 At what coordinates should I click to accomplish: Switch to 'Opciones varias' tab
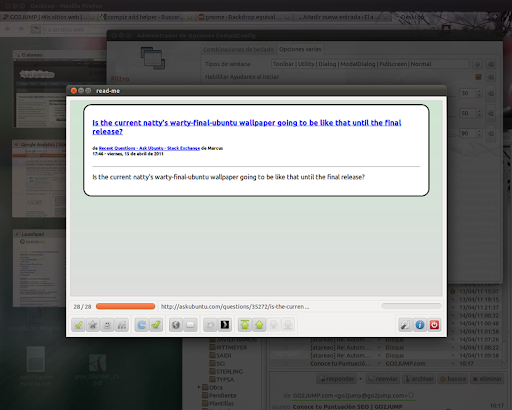pyautogui.click(x=300, y=49)
